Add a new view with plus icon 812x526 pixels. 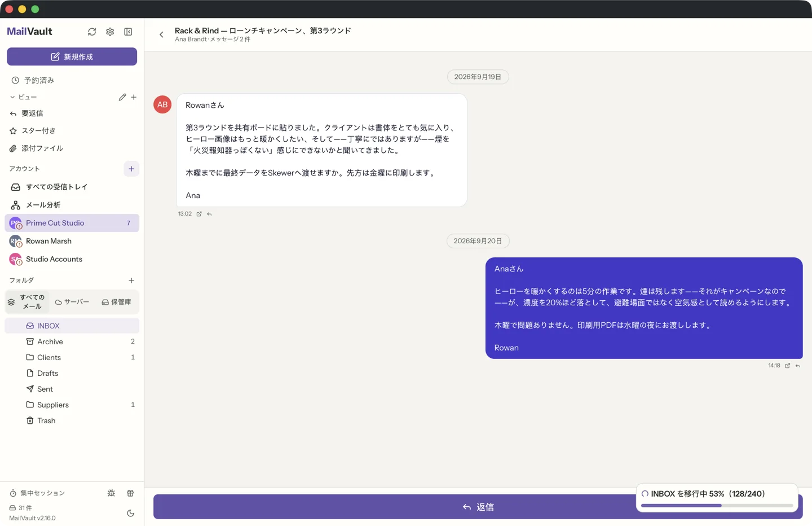(x=134, y=97)
